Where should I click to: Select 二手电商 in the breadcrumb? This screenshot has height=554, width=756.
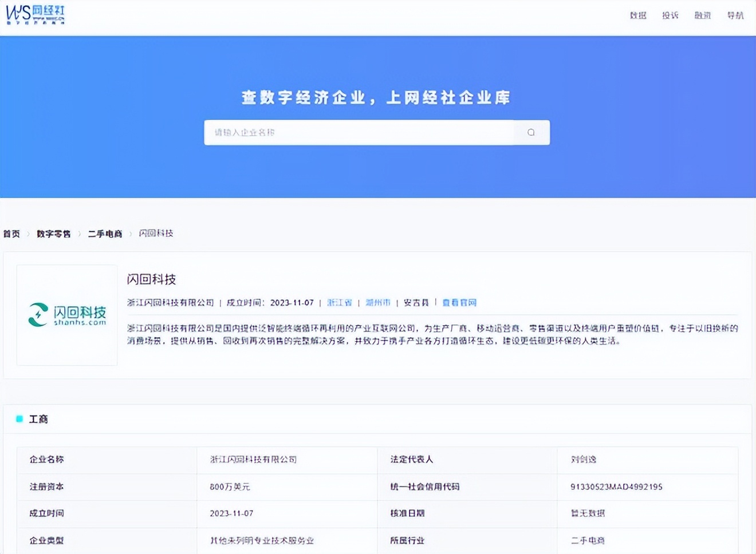105,234
